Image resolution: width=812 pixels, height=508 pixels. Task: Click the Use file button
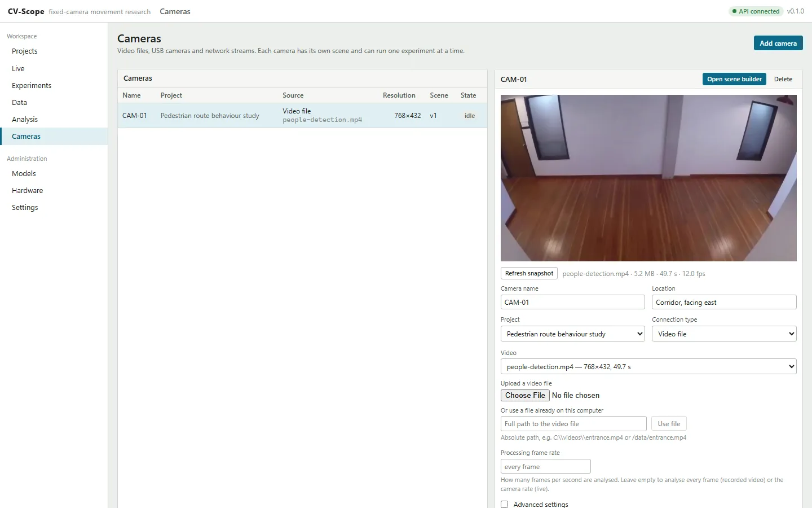tap(669, 423)
